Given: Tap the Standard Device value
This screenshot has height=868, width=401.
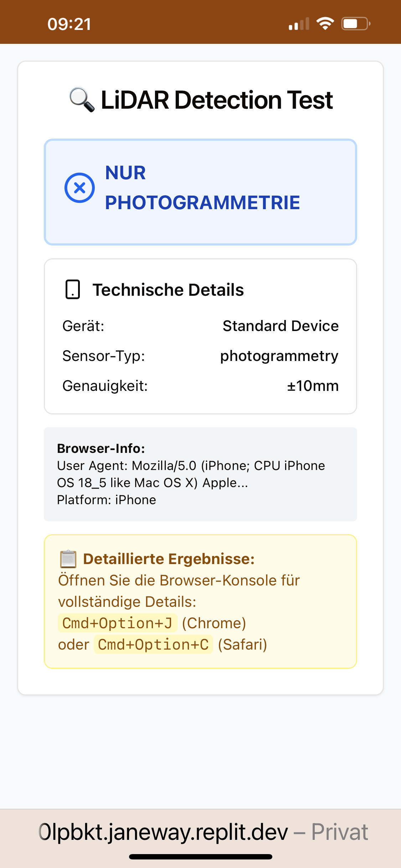Looking at the screenshot, I should pyautogui.click(x=281, y=326).
